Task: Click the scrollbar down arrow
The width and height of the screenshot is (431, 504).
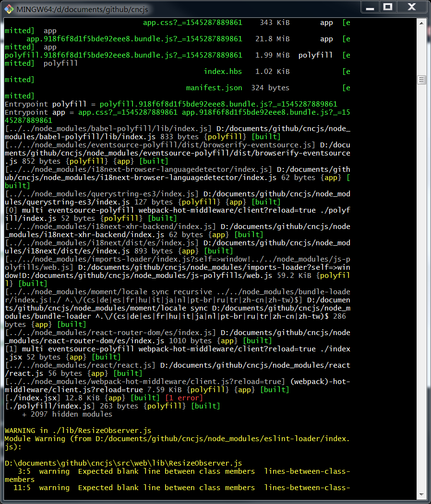Action: click(421, 494)
